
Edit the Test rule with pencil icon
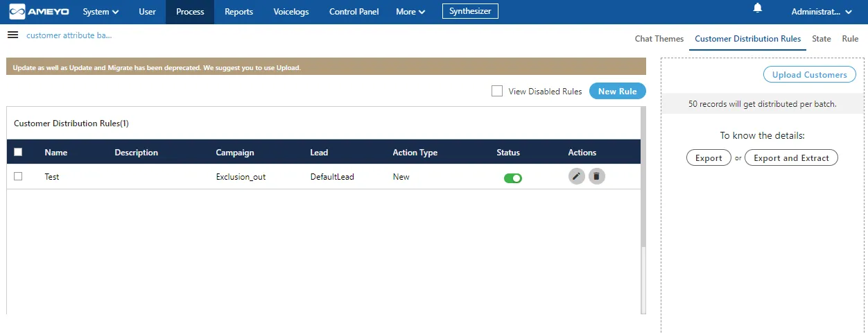[x=577, y=176]
